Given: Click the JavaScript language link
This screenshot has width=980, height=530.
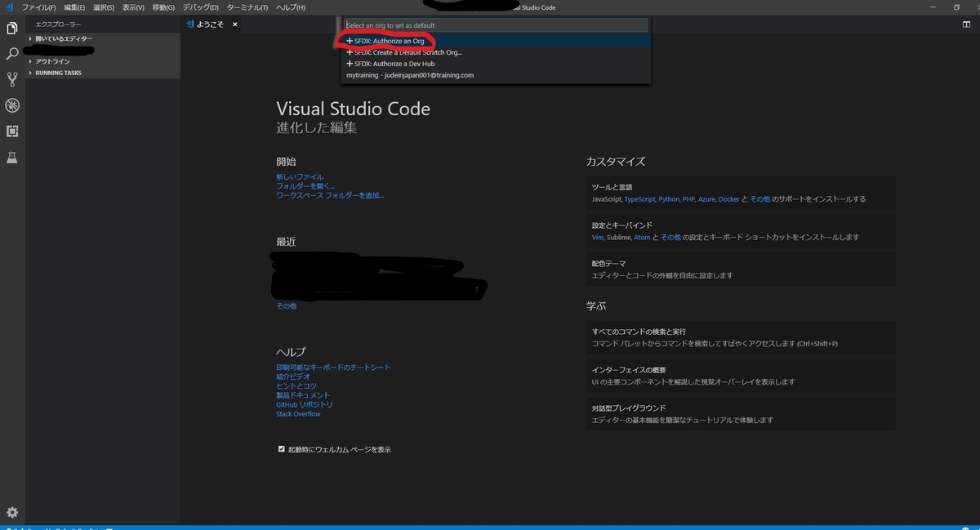Looking at the screenshot, I should pyautogui.click(x=607, y=199).
